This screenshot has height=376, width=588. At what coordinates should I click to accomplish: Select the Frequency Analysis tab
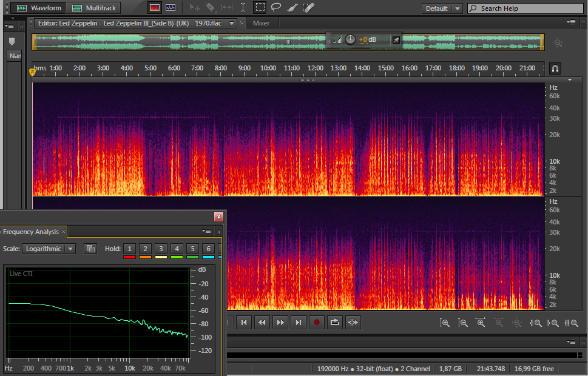[x=31, y=232]
